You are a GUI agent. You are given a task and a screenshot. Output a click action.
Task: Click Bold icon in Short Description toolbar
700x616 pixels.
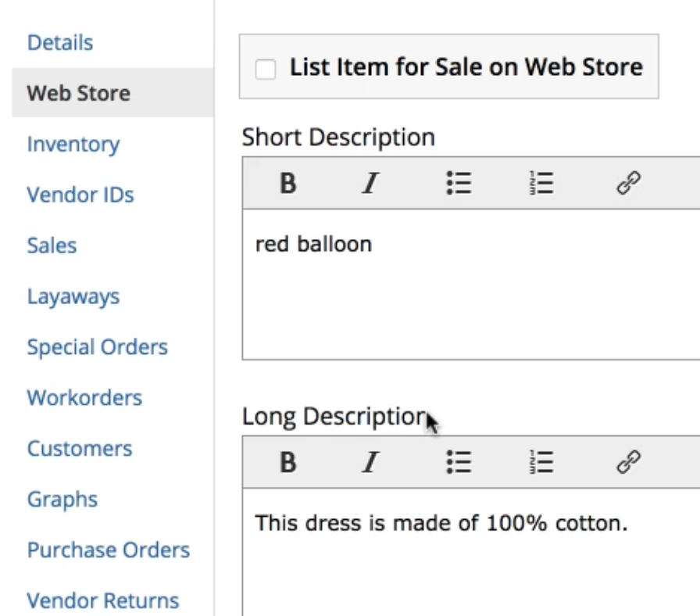click(287, 184)
